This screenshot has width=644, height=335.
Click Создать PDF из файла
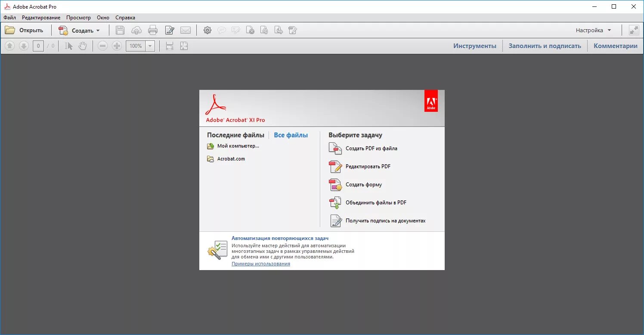coord(372,148)
